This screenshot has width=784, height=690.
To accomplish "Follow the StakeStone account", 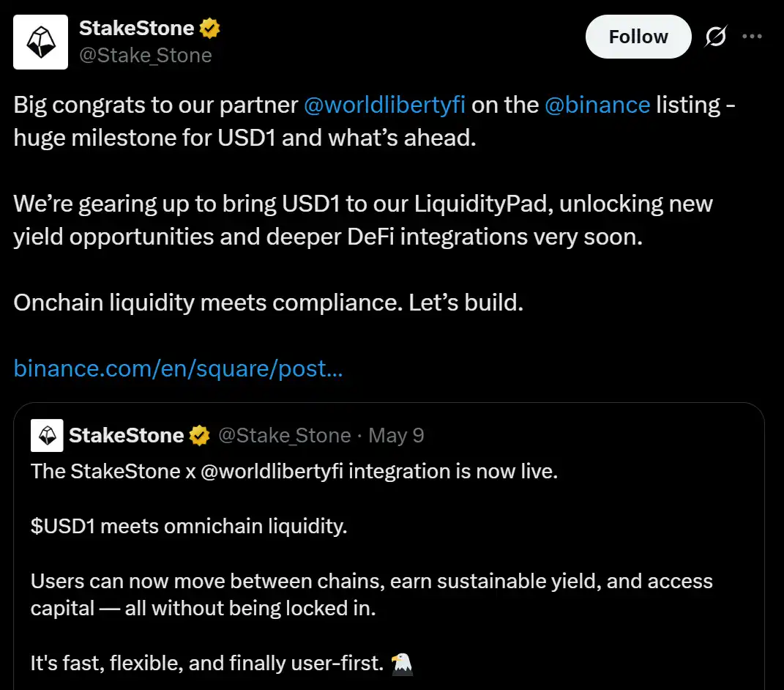I will coord(638,37).
